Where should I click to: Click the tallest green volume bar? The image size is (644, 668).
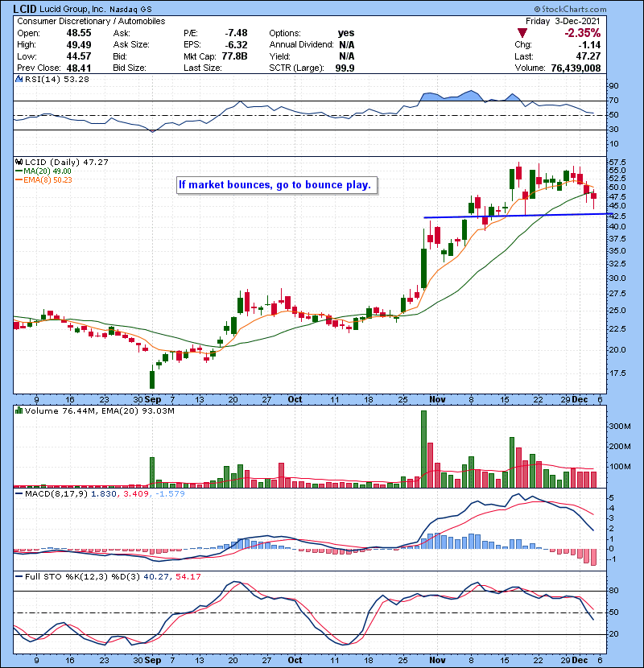point(423,449)
